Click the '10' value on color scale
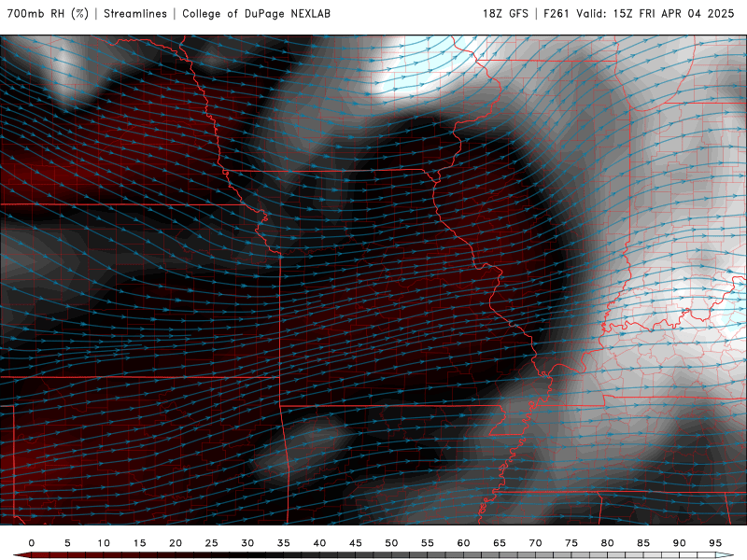747x560 pixels. pos(104,543)
